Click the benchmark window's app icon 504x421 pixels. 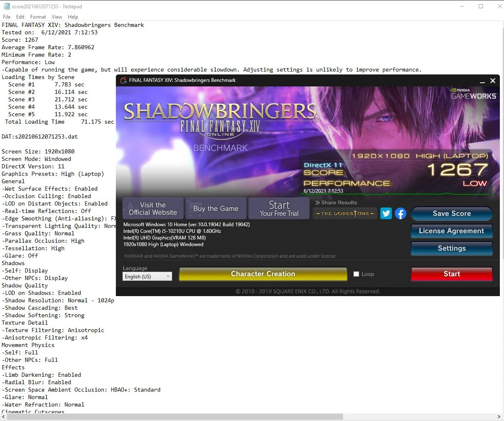[123, 80]
